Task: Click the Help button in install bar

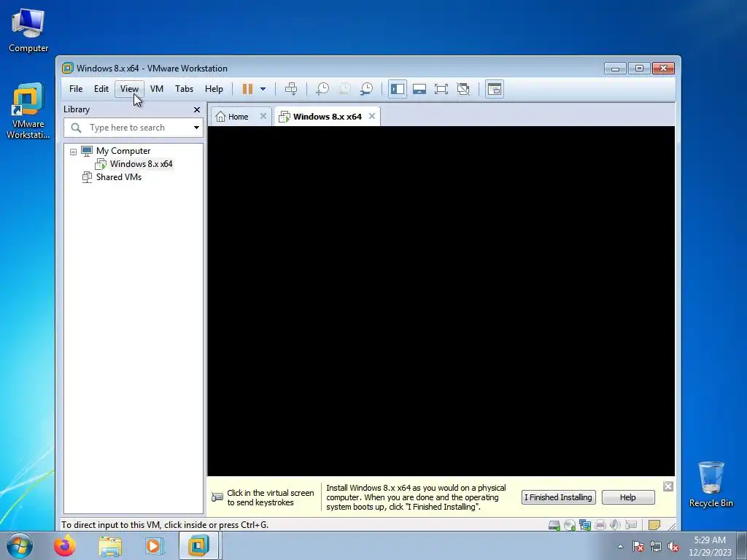Action: [x=628, y=497]
